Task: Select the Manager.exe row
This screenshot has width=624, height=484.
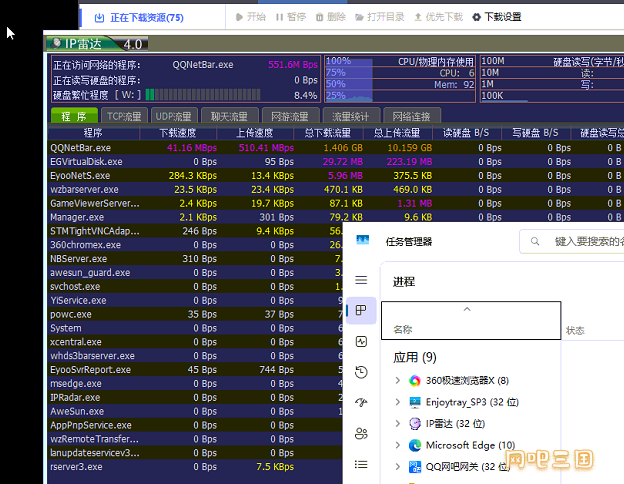Action: click(x=335, y=217)
